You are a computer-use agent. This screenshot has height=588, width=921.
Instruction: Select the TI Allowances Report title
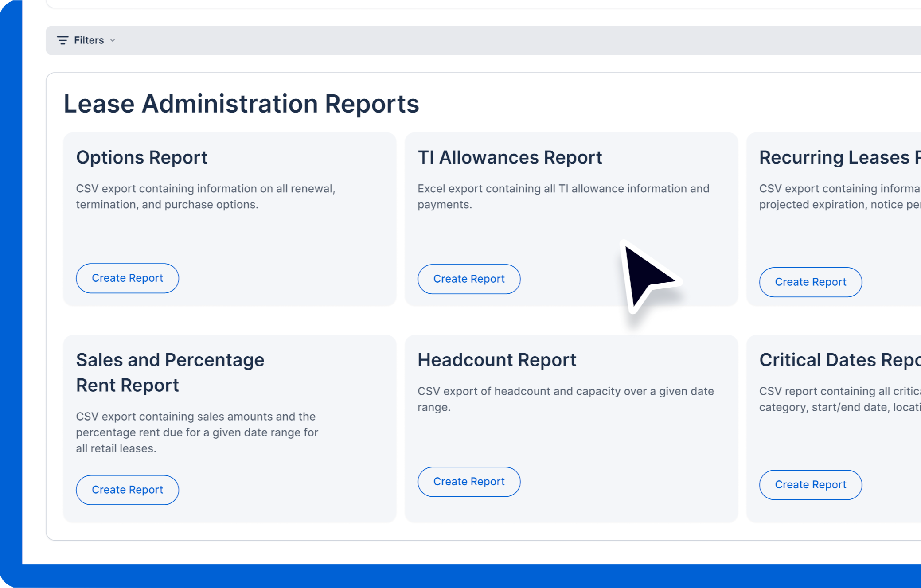pyautogui.click(x=510, y=157)
